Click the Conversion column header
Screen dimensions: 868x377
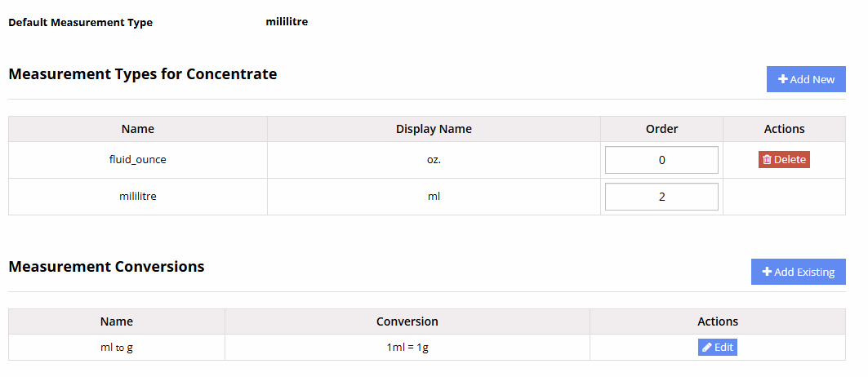[x=407, y=322]
